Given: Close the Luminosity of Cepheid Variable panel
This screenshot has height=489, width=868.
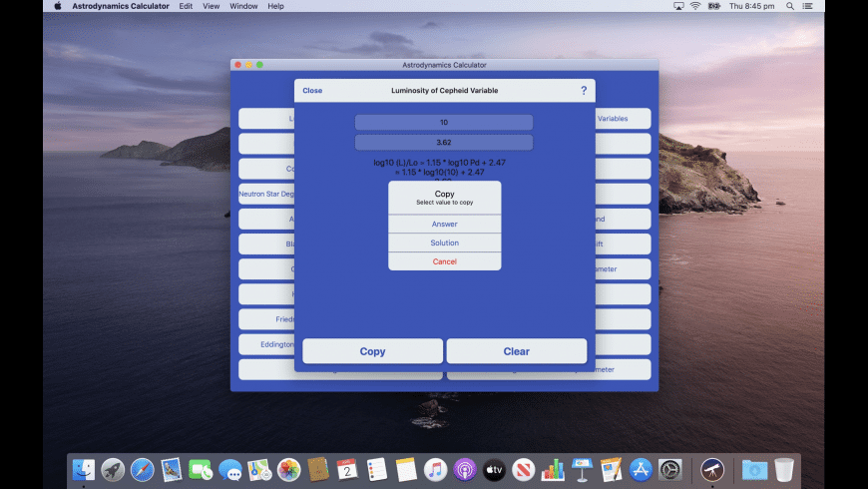Looking at the screenshot, I should click(x=312, y=90).
